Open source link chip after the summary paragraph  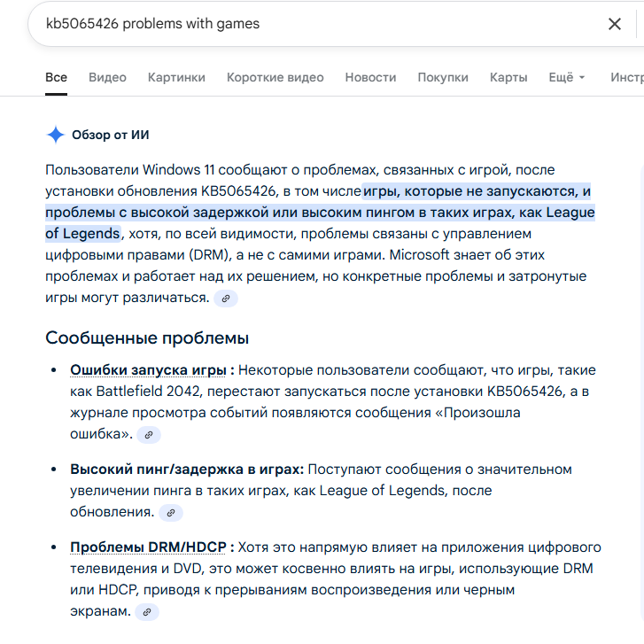pyautogui.click(x=226, y=299)
